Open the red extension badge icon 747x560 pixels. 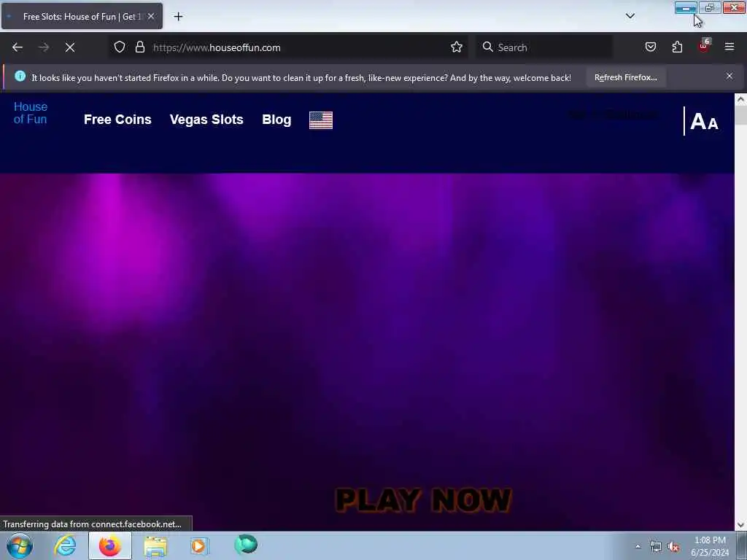[x=704, y=46]
